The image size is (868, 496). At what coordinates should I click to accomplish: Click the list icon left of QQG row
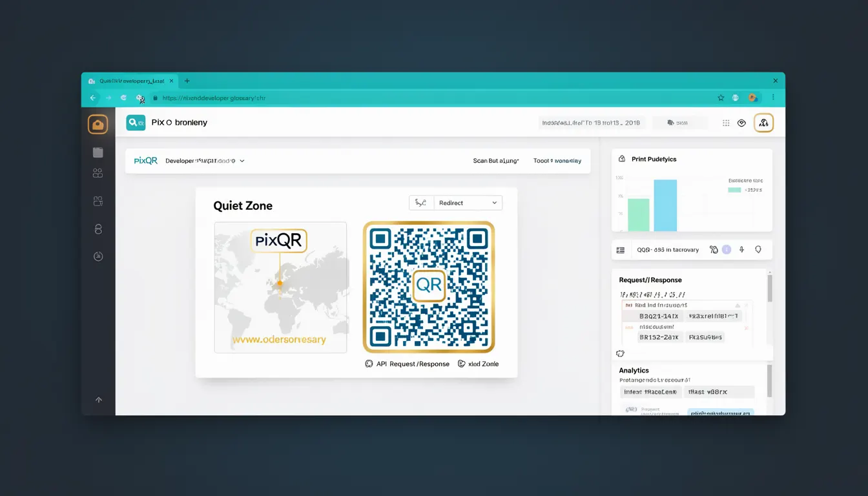click(x=621, y=250)
